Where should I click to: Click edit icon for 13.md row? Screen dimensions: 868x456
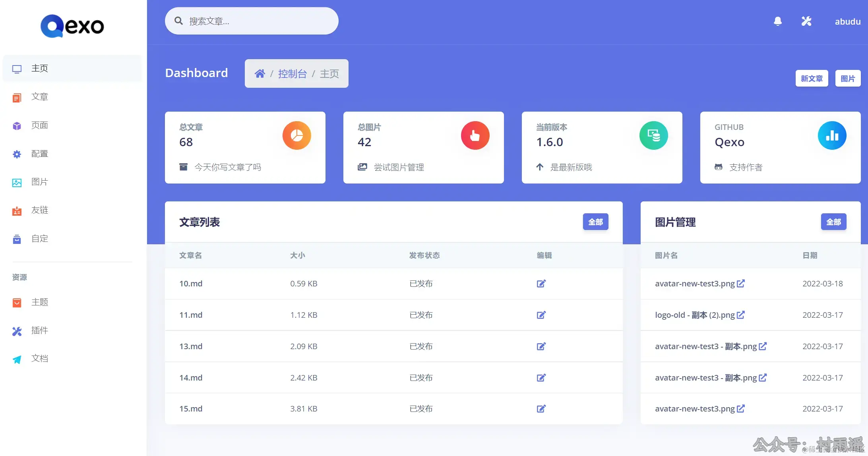541,346
